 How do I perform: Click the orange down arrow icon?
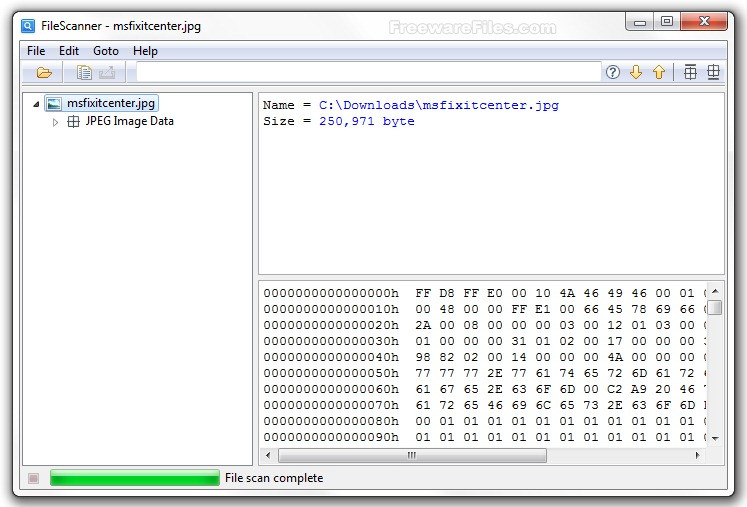(x=636, y=72)
